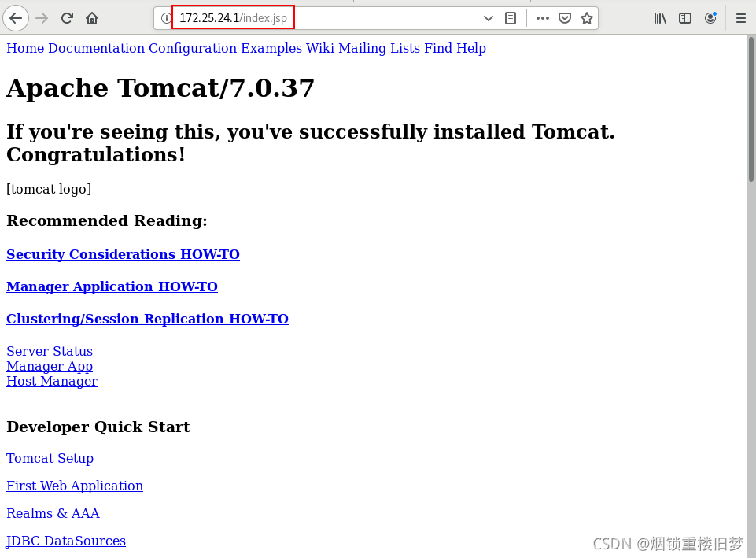Show the browser sidebars

click(685, 18)
